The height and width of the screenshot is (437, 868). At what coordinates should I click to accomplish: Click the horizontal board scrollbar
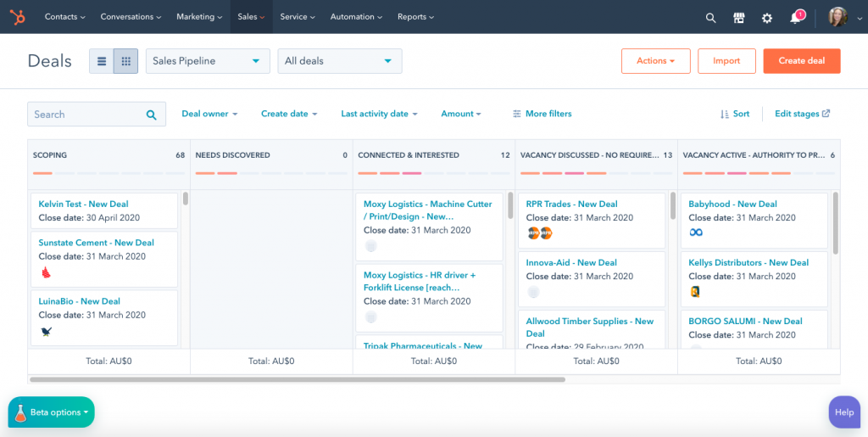(x=298, y=380)
